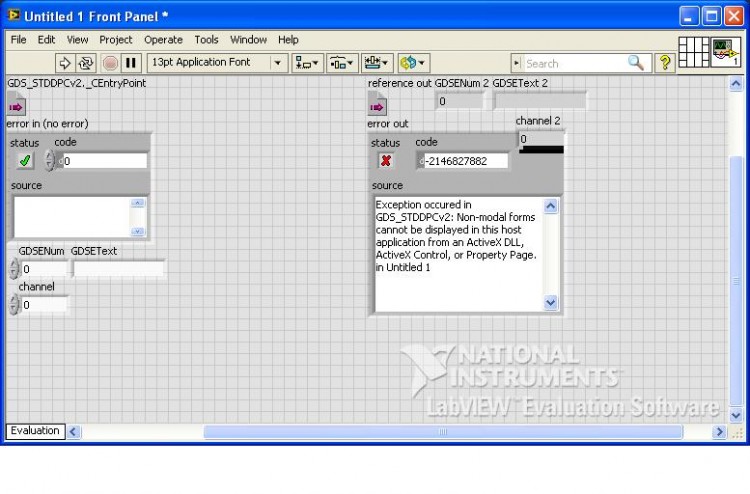
Task: Open the Resize Objects dropdown
Action: [x=376, y=63]
